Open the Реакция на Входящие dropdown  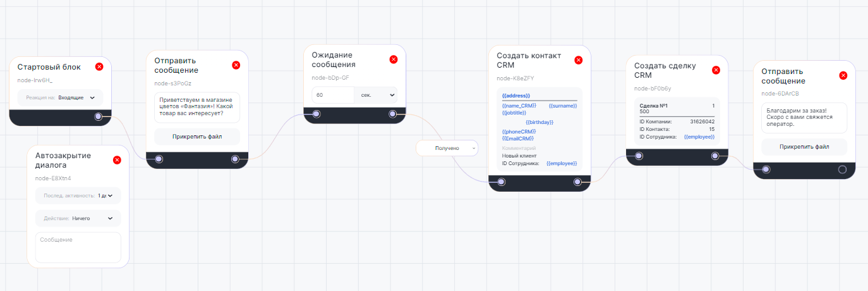(76, 98)
